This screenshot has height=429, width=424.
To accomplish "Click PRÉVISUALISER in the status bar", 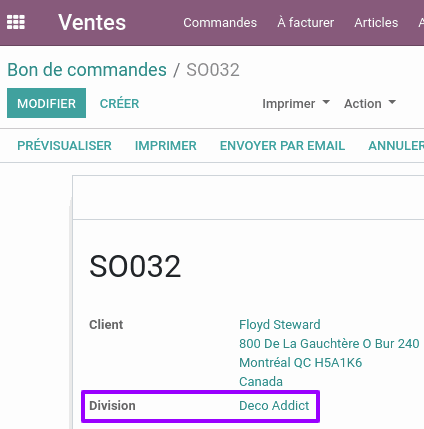I will pyautogui.click(x=64, y=146).
